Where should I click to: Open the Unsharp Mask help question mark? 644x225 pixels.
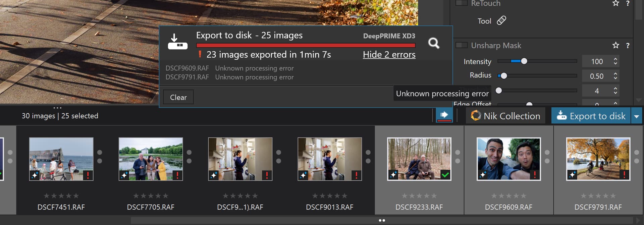(628, 46)
